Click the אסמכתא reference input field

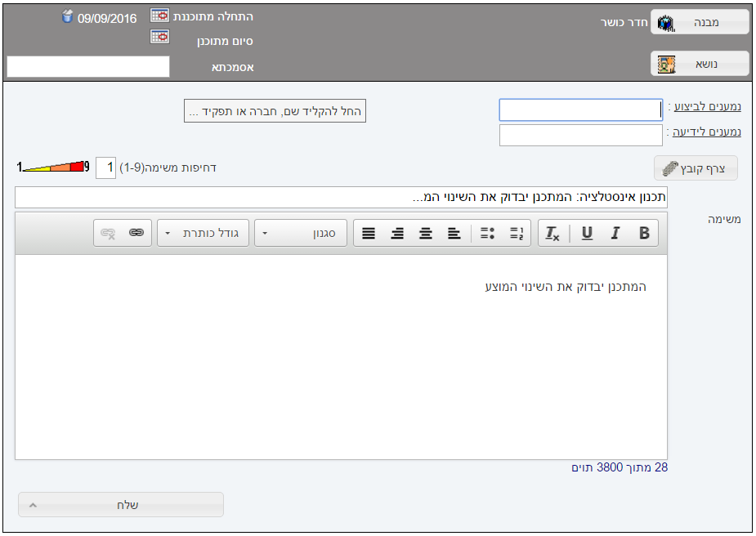[88, 67]
